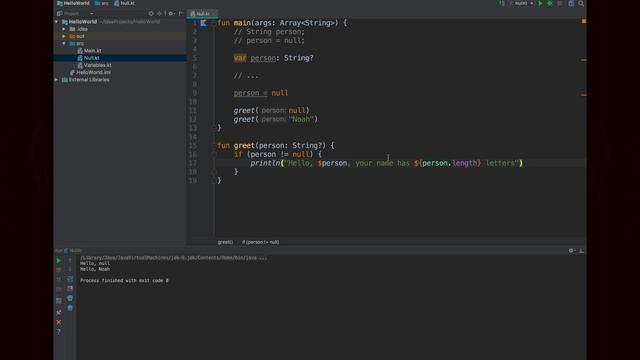Image resolution: width=640 pixels, height=360 pixels.
Task: Hide the Project tool window
Action: (181, 13)
